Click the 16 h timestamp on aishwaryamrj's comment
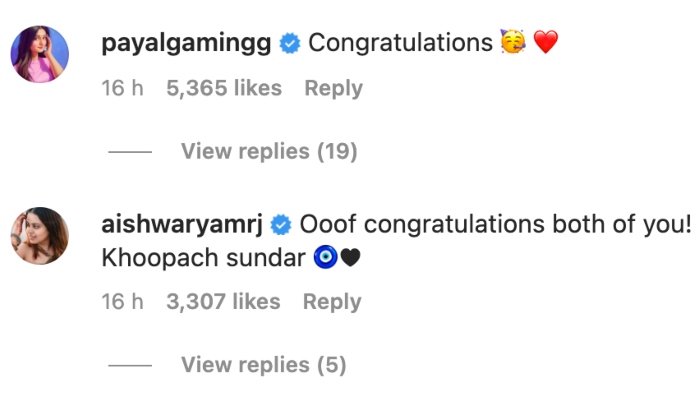Viewport: 700px width, 400px height. click(x=123, y=302)
